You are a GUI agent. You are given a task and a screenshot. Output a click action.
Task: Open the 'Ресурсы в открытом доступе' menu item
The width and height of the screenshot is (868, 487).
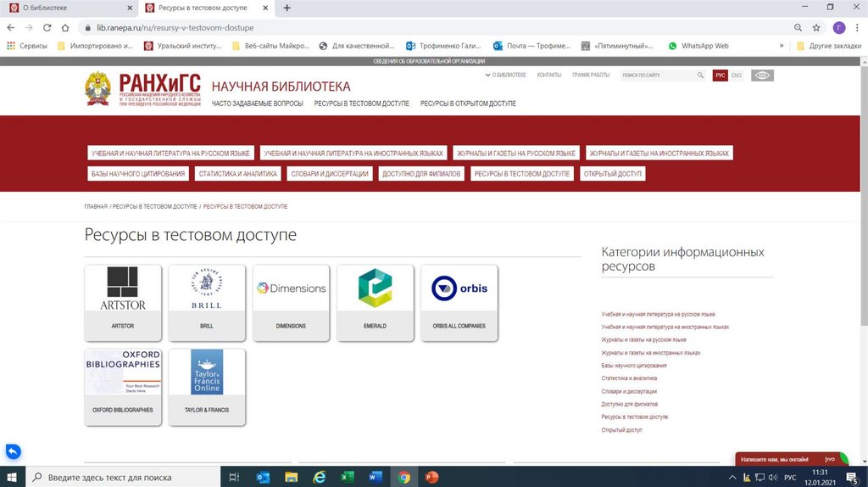point(468,104)
